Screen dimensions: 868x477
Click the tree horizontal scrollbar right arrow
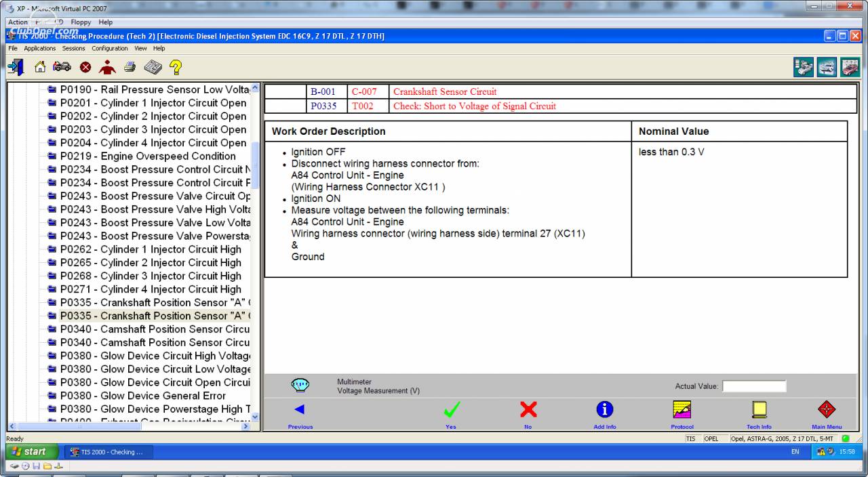point(246,426)
